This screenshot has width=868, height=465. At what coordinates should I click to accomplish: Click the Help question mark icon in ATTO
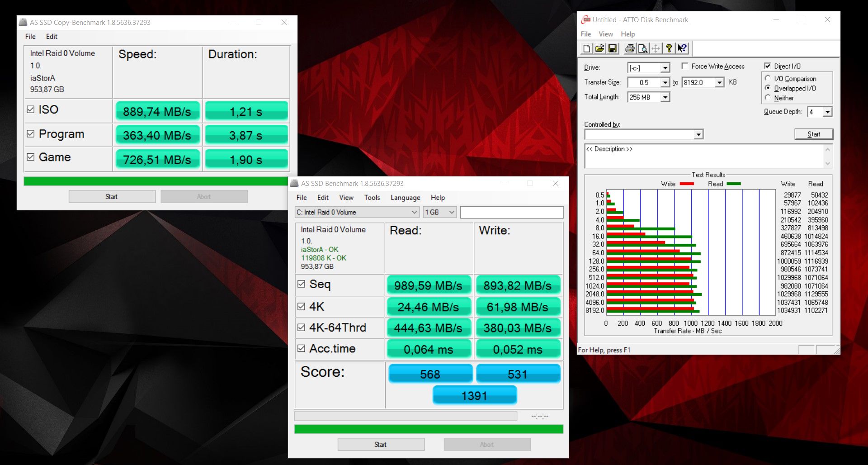(669, 48)
